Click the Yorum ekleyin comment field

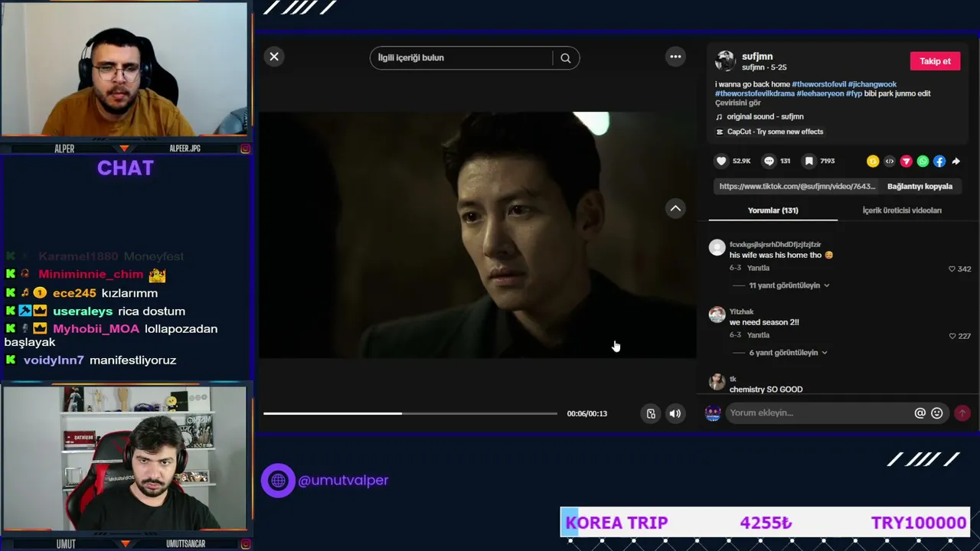click(x=818, y=413)
